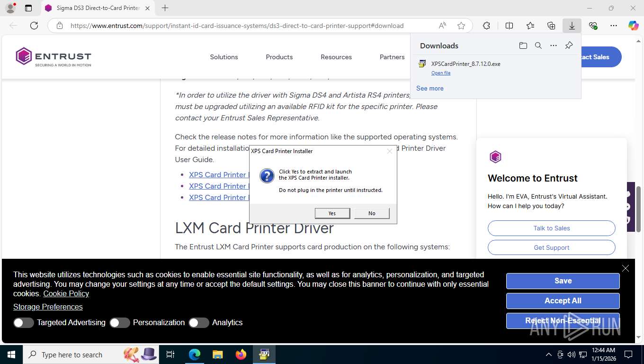Click the browser refresh icon
644x364 pixels.
coord(34,26)
